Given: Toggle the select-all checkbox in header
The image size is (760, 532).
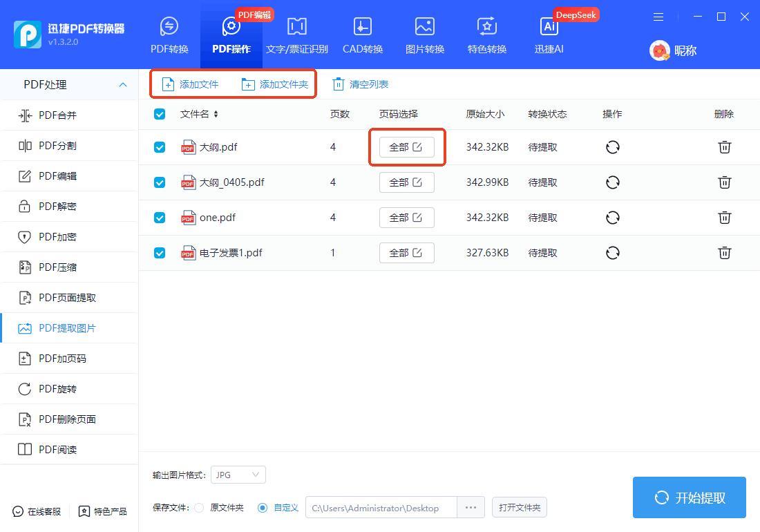Looking at the screenshot, I should [x=160, y=114].
